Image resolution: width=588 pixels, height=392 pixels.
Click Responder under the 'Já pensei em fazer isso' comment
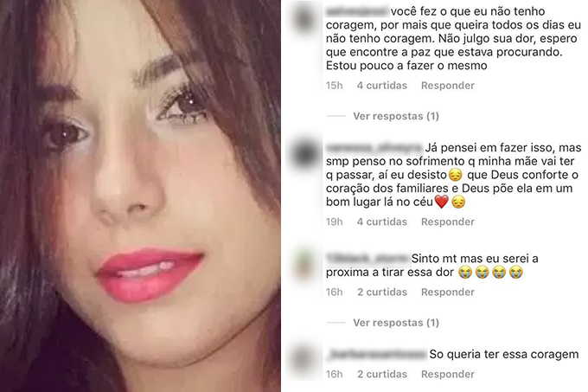448,222
